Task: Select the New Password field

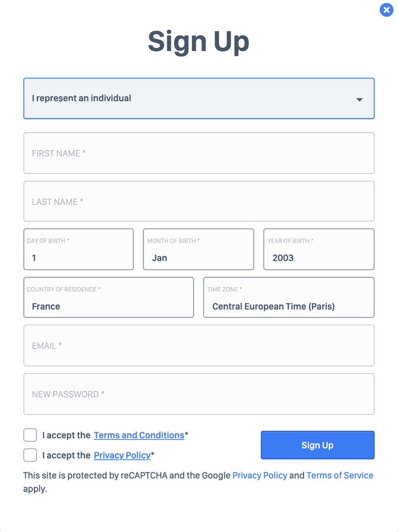Action: [198, 394]
